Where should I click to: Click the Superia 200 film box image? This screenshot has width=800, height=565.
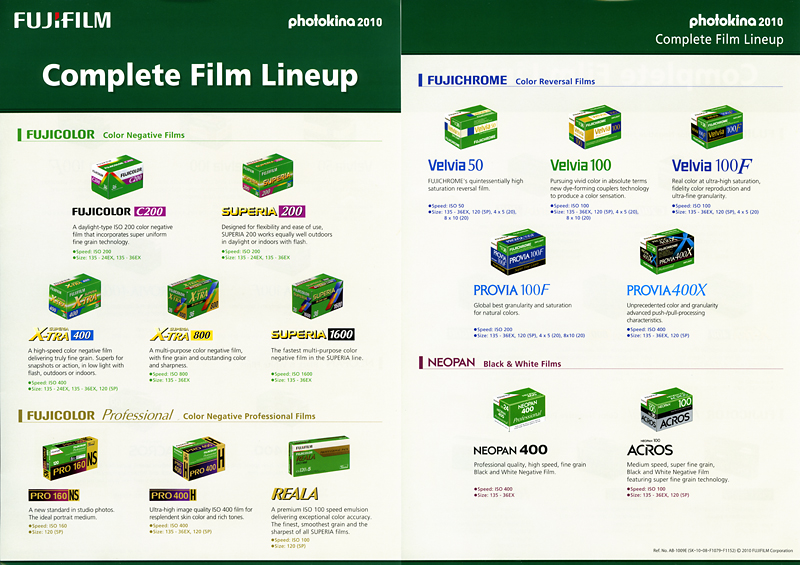[267, 176]
